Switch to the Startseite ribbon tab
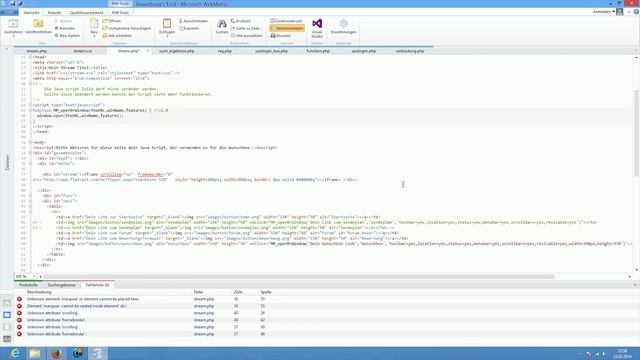 coord(31,13)
